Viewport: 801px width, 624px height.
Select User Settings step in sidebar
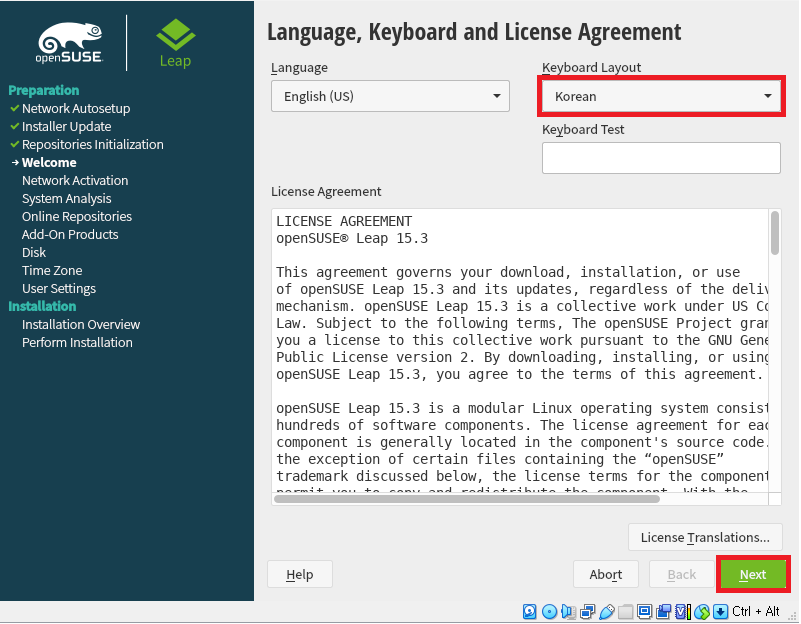coord(59,289)
